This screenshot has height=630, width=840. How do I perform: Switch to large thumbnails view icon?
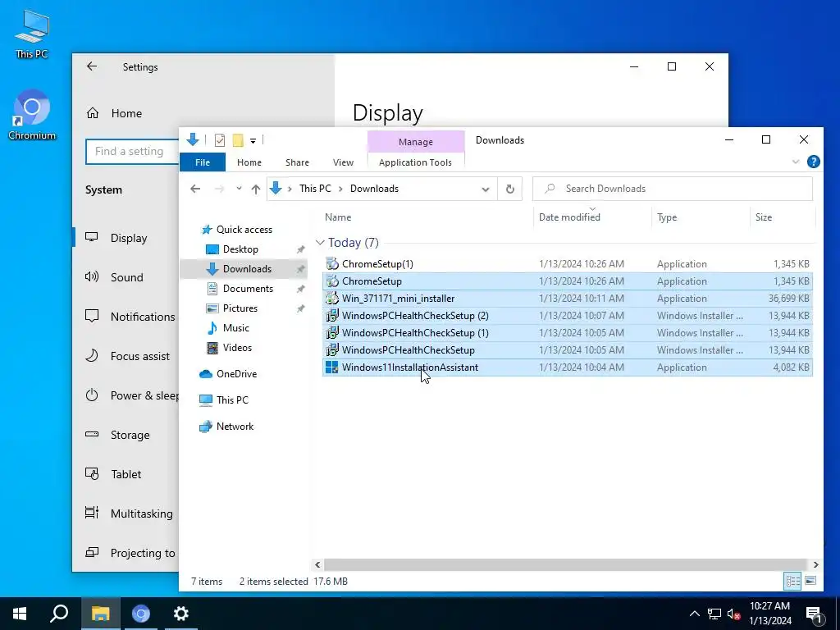[810, 581]
